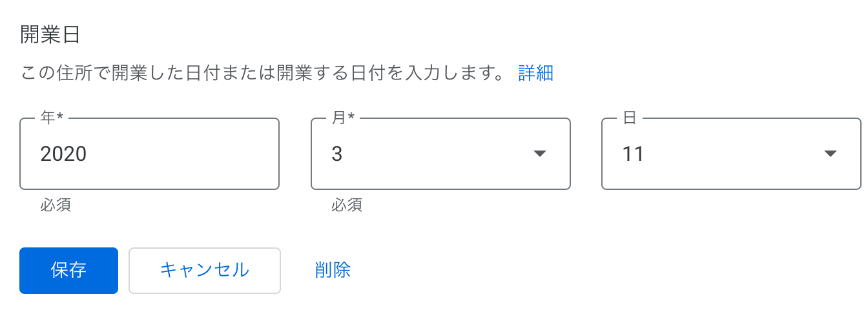The image size is (868, 323).
Task: Focus the 年 year input field
Action: pyautogui.click(x=150, y=154)
